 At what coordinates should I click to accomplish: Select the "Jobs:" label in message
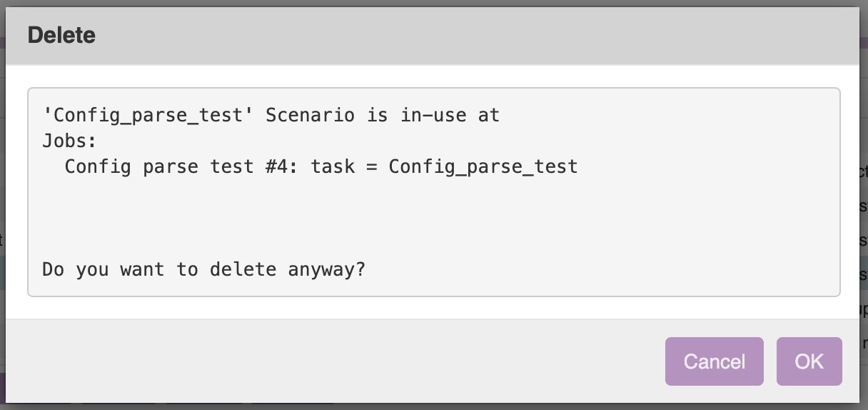tap(69, 141)
